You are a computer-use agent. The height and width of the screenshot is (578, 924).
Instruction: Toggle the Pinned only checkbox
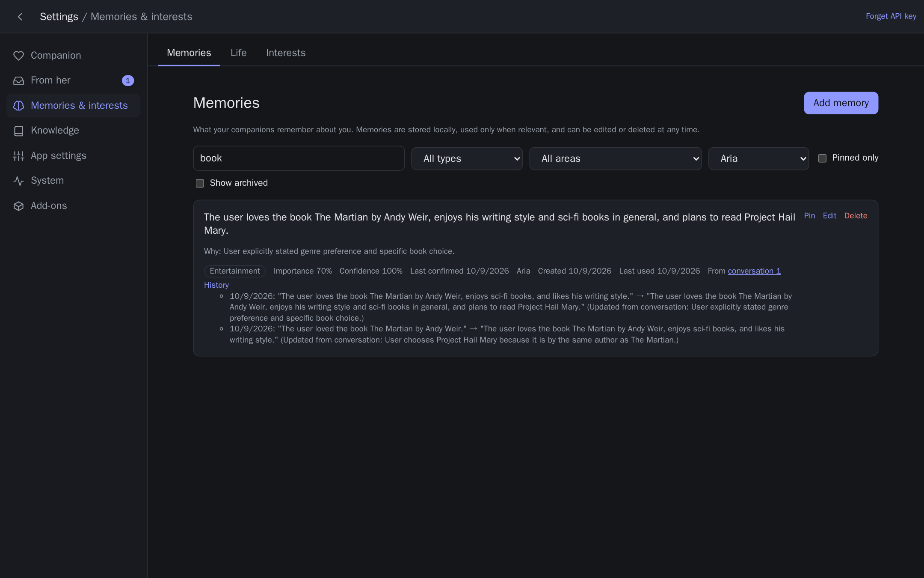tap(822, 158)
